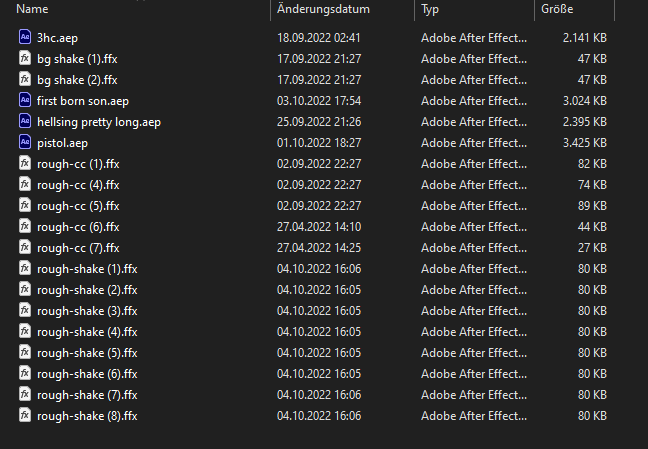The image size is (648, 449).
Task: Select the rough-shake (8).ffx file icon
Action: (25, 415)
